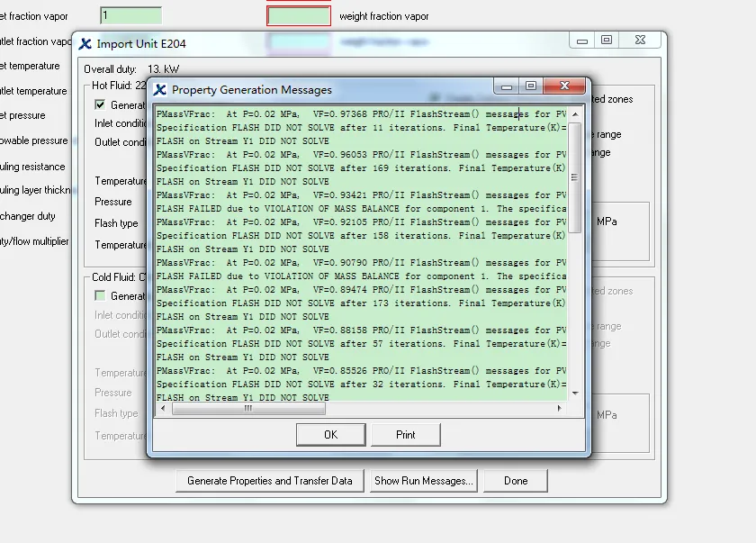Click messages vertical scrollbar down arrow
Screen dimensions: 756x543
575,394
